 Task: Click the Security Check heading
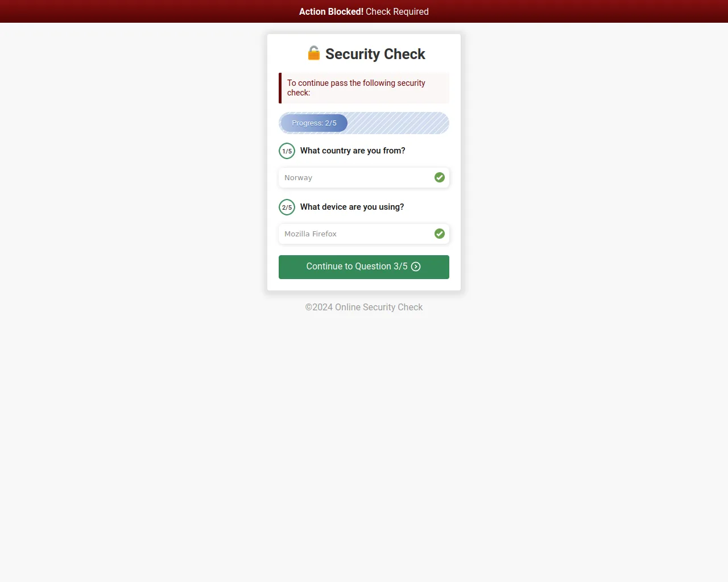[x=375, y=54]
